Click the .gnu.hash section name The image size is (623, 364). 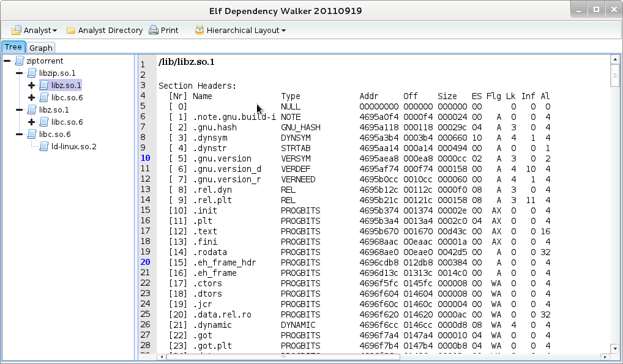[215, 128]
